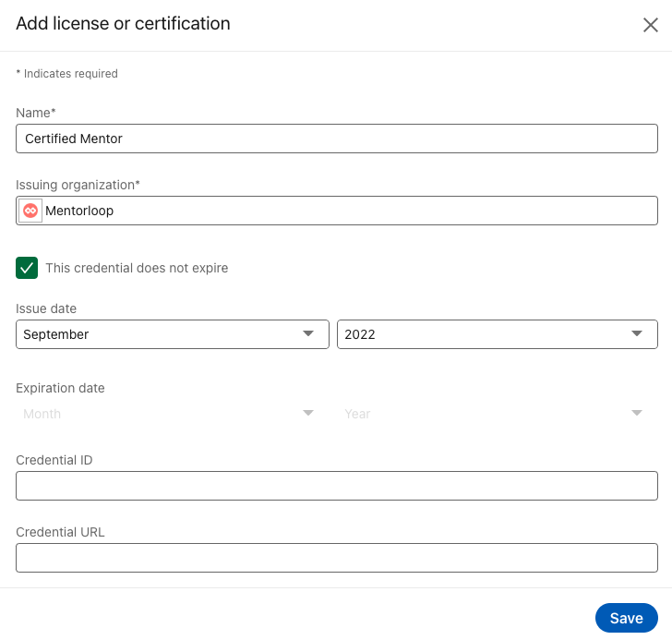Click the Name* field label
Screen dimensions: 672x640
(x=36, y=113)
